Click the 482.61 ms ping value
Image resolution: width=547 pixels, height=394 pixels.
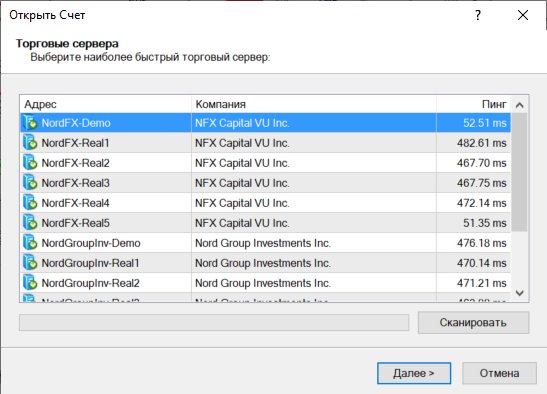(x=482, y=143)
